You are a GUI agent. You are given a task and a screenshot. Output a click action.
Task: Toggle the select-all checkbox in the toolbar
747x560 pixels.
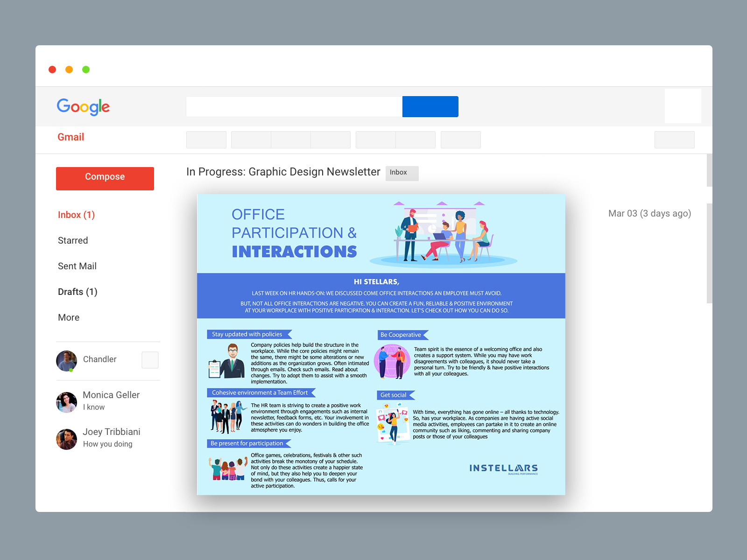coord(206,140)
